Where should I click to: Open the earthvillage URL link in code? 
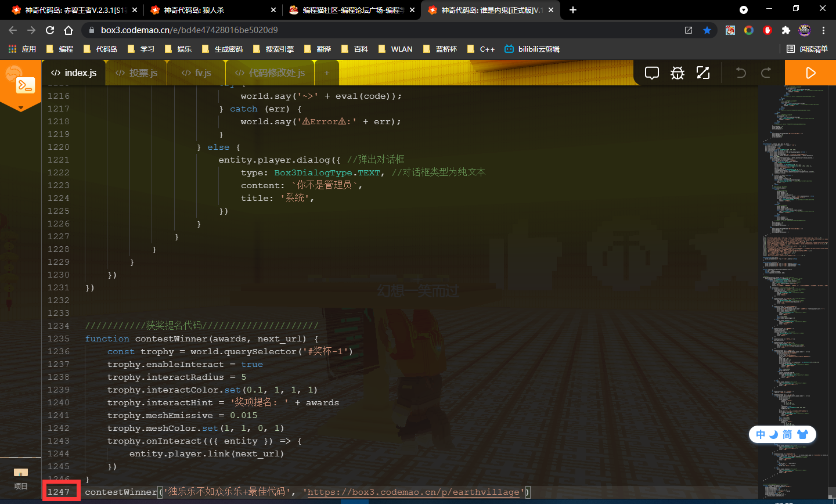click(x=413, y=492)
